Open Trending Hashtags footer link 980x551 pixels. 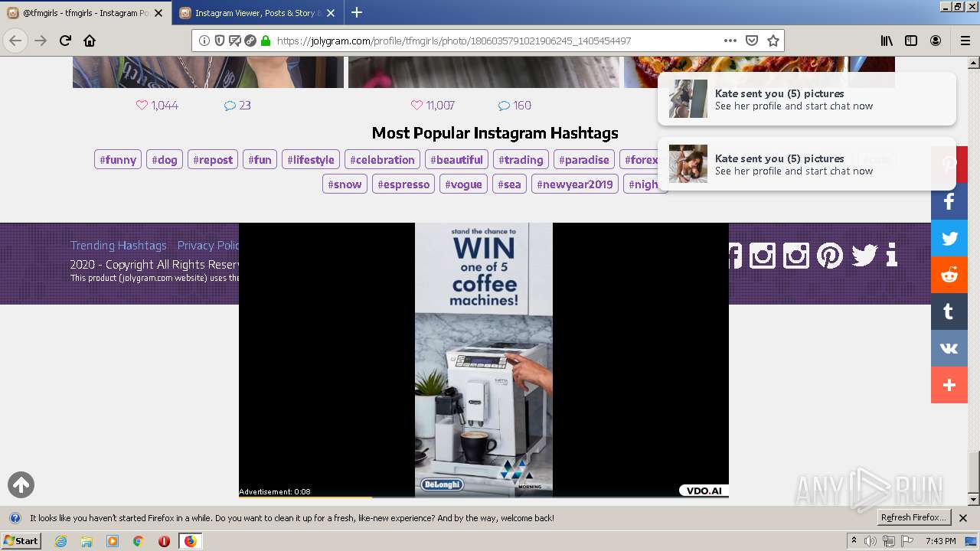(x=119, y=245)
